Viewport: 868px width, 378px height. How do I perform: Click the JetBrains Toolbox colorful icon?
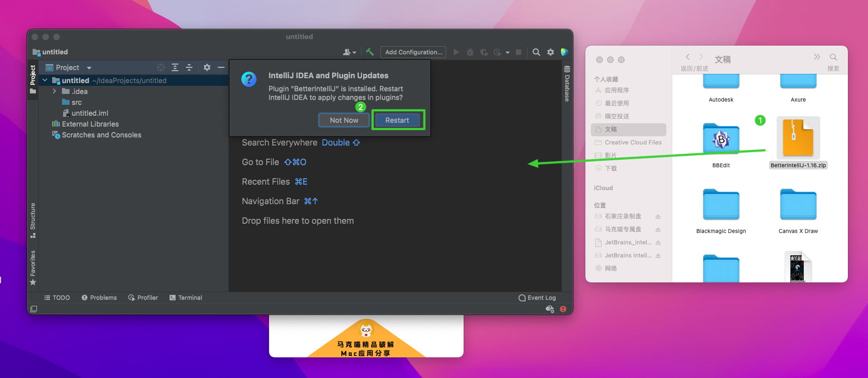(x=565, y=52)
